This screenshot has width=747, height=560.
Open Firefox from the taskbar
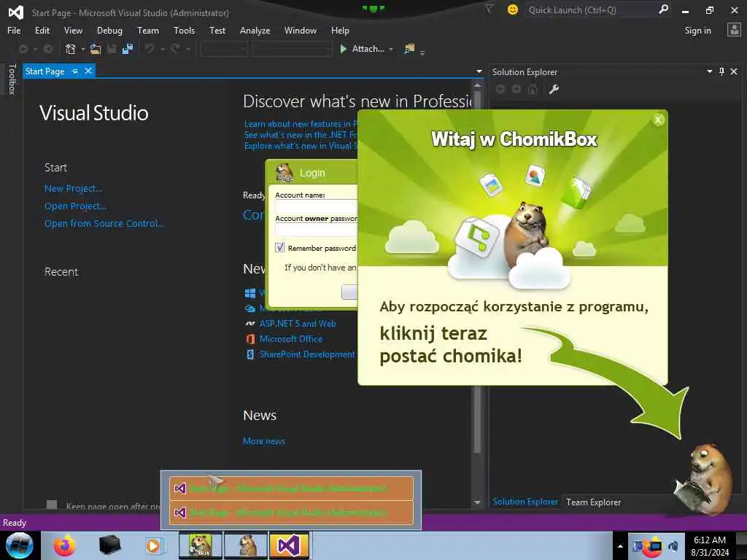[x=64, y=545]
